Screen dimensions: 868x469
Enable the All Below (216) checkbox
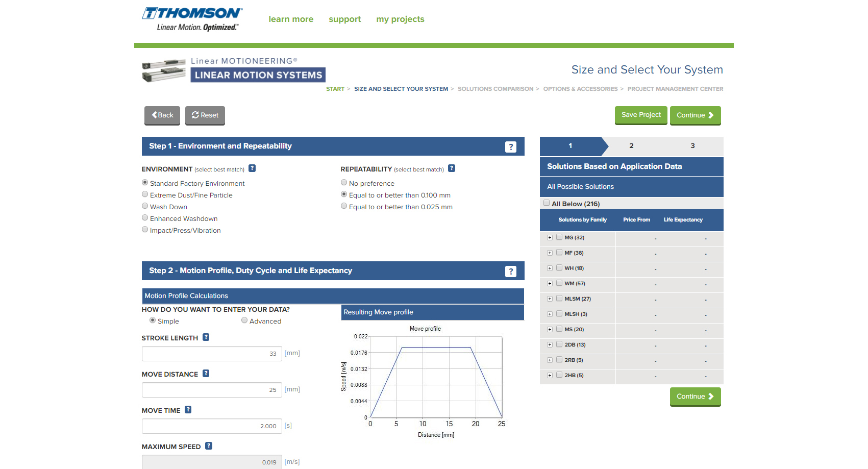click(546, 203)
